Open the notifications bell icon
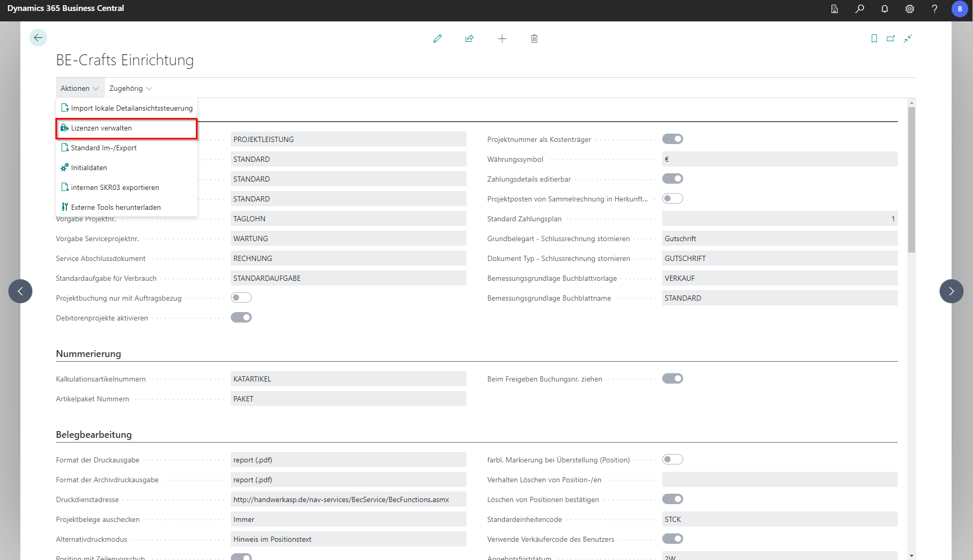Screen dimensions: 973x560 tap(884, 9)
